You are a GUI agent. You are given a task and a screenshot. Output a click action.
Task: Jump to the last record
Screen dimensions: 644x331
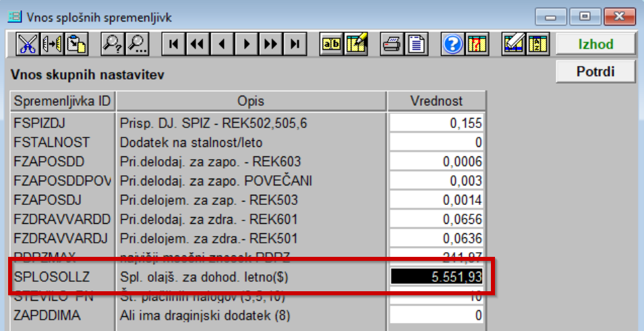click(295, 44)
